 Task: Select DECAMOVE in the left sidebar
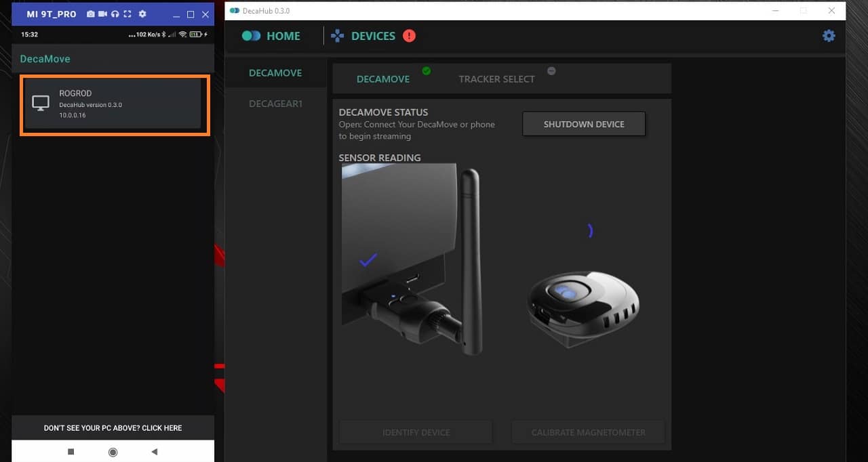click(275, 72)
